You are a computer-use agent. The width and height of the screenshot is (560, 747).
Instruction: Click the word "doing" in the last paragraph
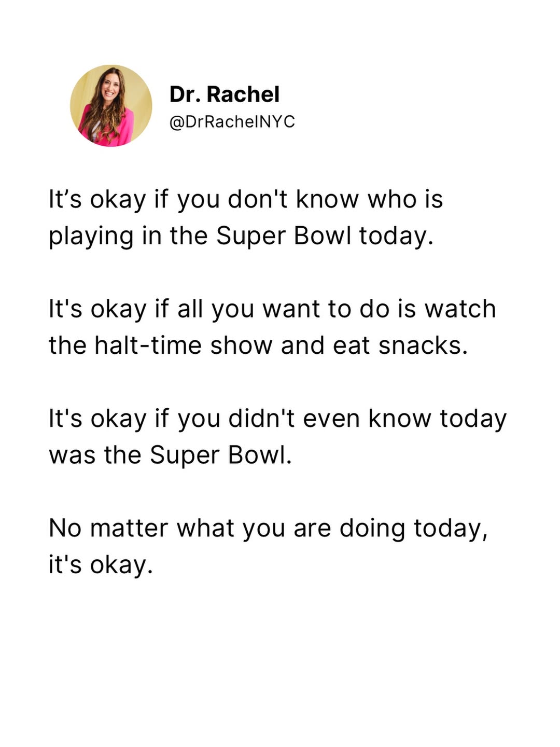(372, 529)
